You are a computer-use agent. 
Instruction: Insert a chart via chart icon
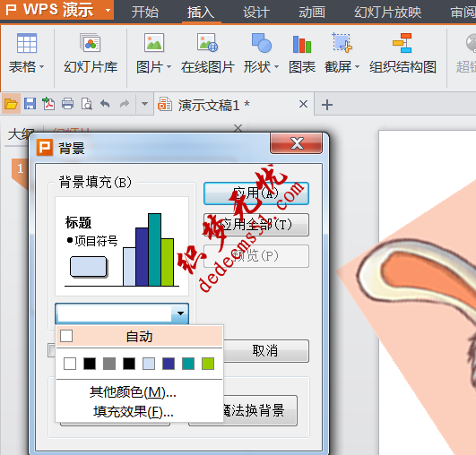pyautogui.click(x=302, y=44)
